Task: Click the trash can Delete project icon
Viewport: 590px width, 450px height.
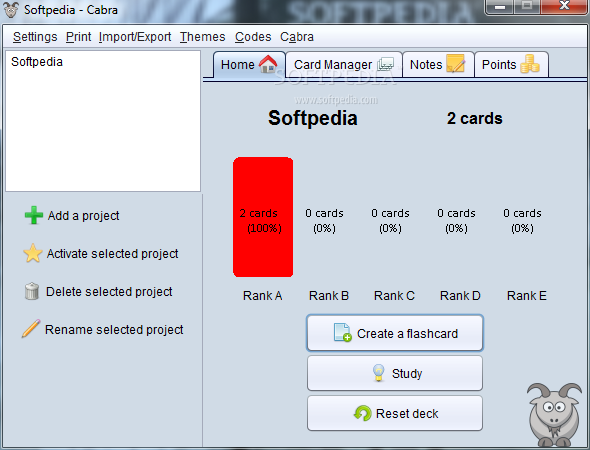Action: (x=32, y=291)
